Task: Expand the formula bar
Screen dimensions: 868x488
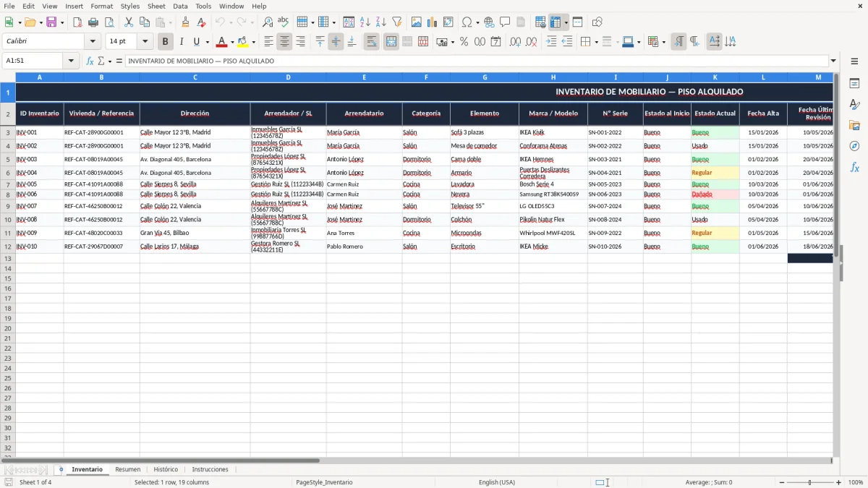Action: (833, 61)
